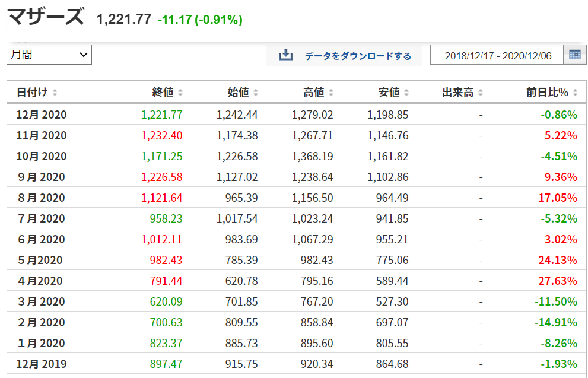This screenshot has width=588, height=378.
Task: Click opening value 1,242.44
Action: click(x=237, y=115)
